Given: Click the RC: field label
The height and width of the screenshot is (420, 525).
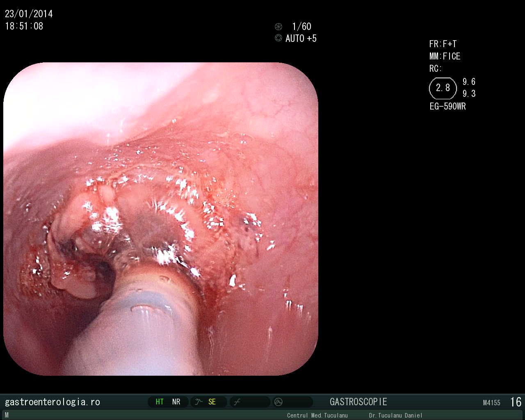Looking at the screenshot, I should 436,68.
